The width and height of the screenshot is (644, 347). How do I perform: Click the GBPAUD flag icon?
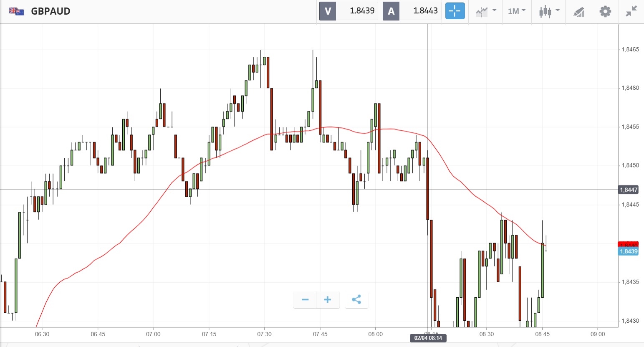coord(17,11)
